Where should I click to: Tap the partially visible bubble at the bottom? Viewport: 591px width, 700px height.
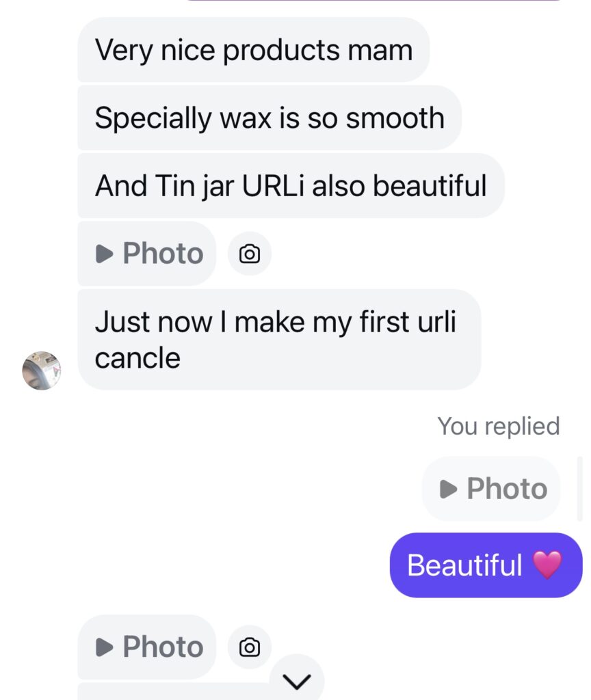pyautogui.click(x=171, y=692)
